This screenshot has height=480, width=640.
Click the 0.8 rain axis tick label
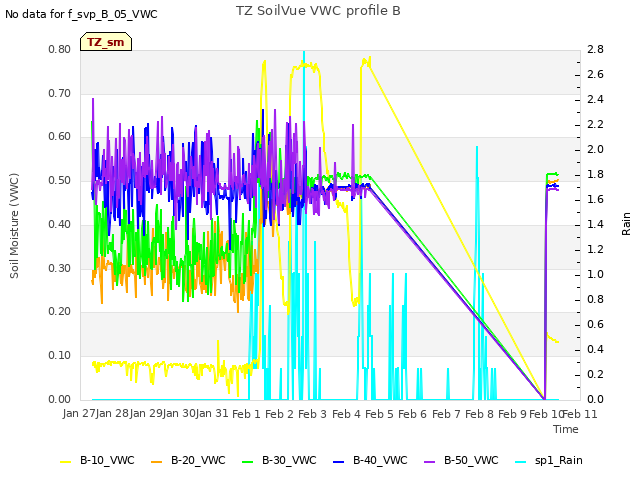click(x=596, y=299)
